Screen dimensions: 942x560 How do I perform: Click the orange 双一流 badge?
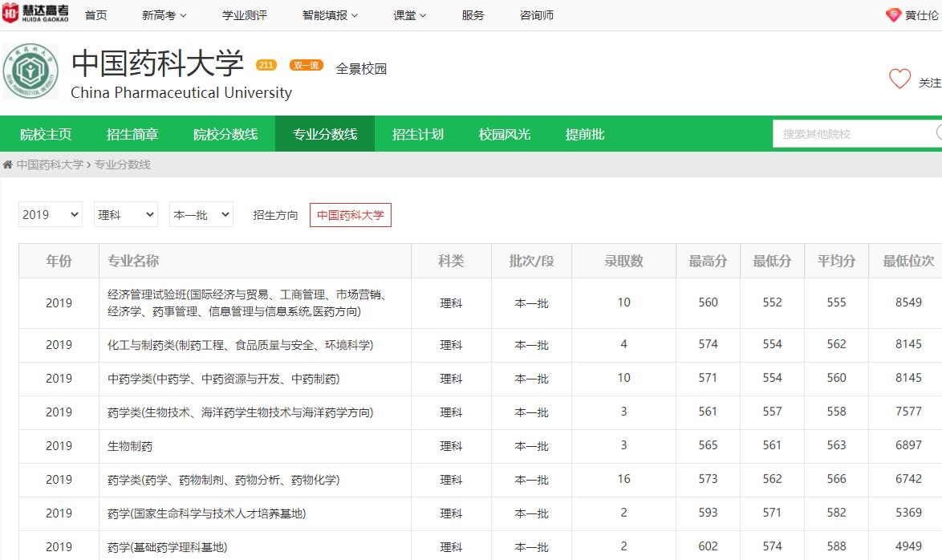(307, 65)
